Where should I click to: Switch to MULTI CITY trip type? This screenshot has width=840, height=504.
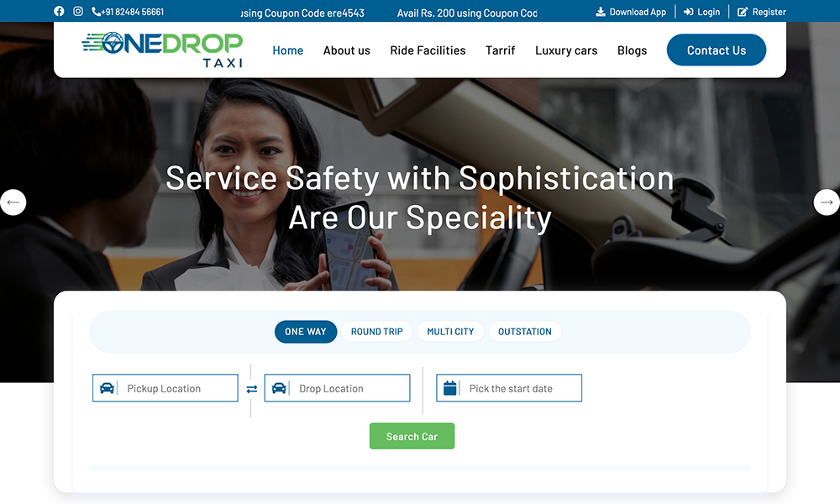(450, 332)
